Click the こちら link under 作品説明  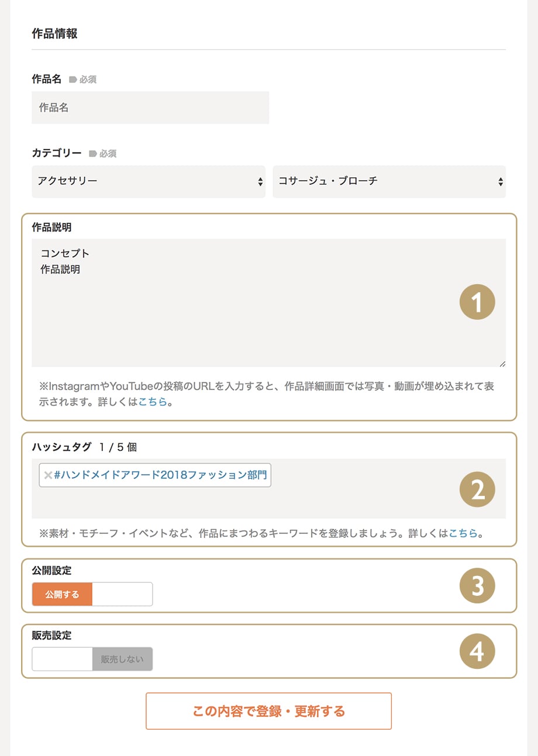pos(153,402)
